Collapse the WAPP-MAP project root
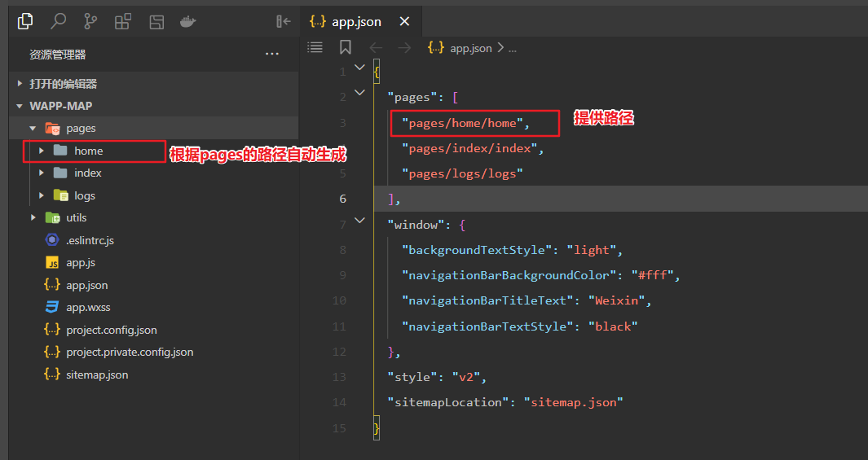This screenshot has height=460, width=868. tap(20, 106)
